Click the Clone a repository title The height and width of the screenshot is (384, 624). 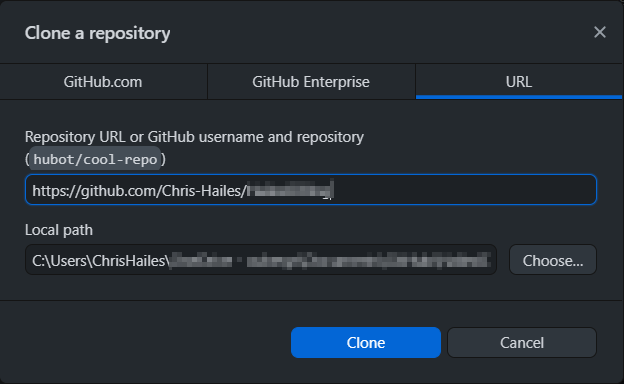point(98,33)
